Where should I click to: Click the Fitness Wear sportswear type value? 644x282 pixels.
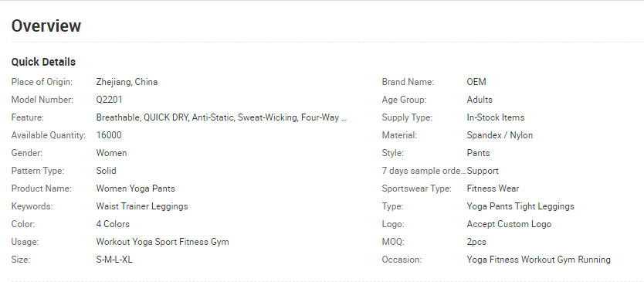coord(493,189)
